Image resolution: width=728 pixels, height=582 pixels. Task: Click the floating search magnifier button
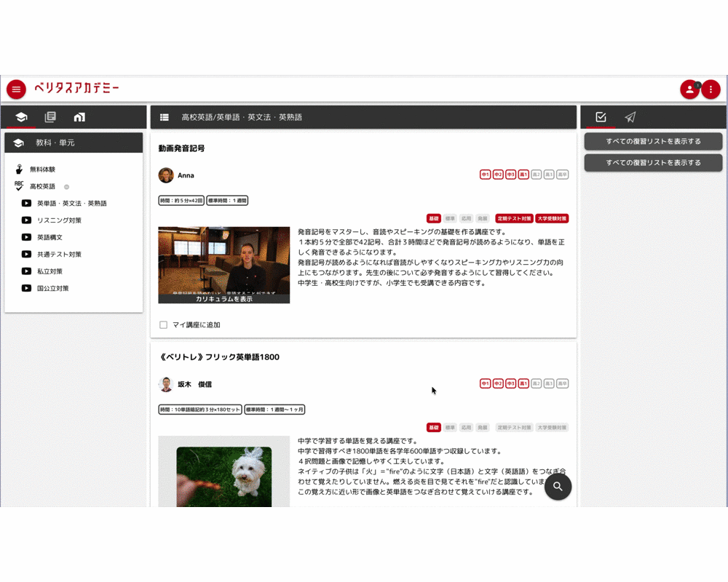(558, 487)
